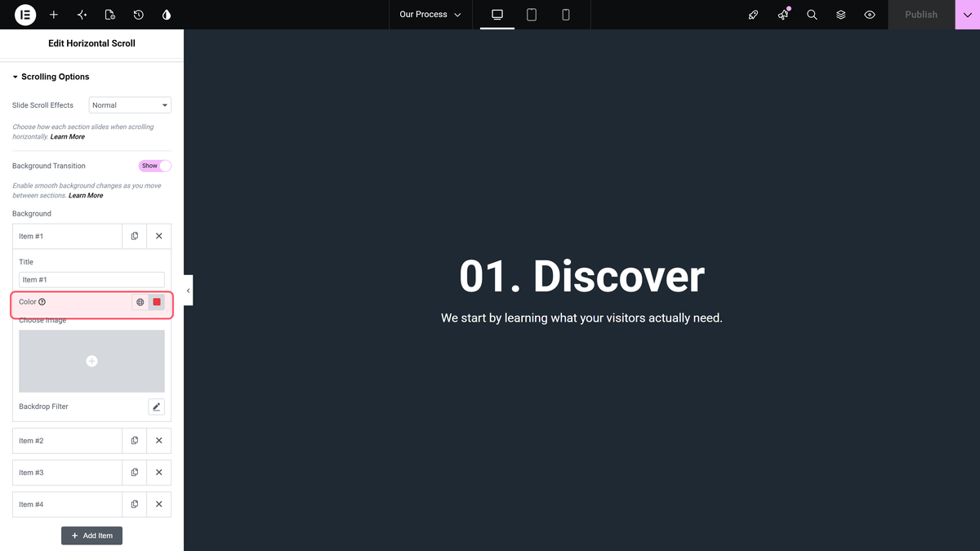Image resolution: width=980 pixels, height=551 pixels.
Task: Click the rocket icon in top bar
Action: [754, 15]
